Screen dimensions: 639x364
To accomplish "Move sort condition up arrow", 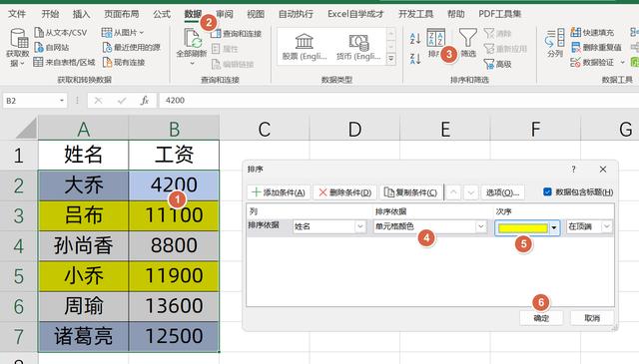I will pyautogui.click(x=453, y=192).
